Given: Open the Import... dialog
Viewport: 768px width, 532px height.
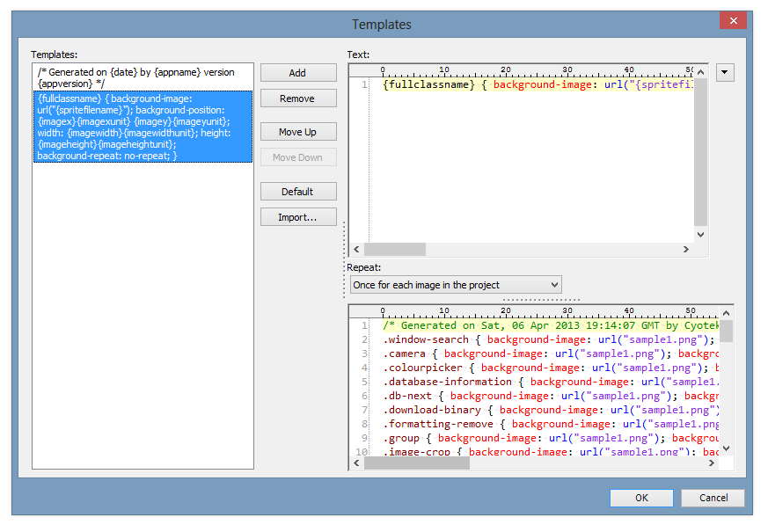Looking at the screenshot, I should tap(298, 217).
